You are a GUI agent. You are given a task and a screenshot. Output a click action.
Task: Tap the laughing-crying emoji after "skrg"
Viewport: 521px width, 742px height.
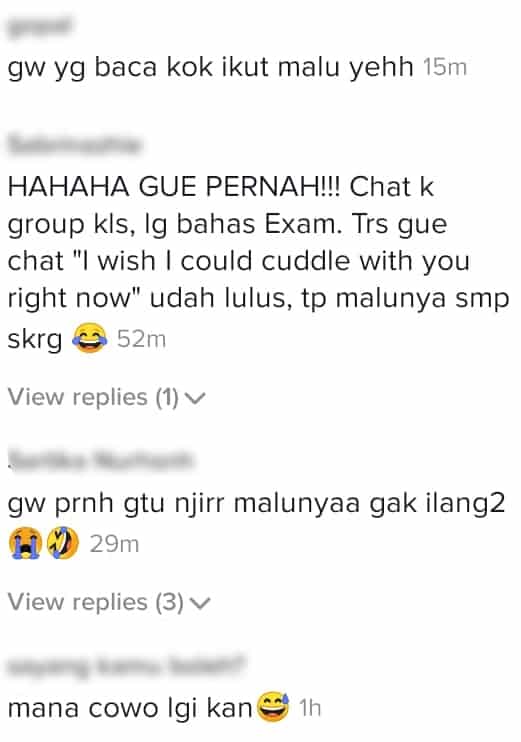click(89, 339)
